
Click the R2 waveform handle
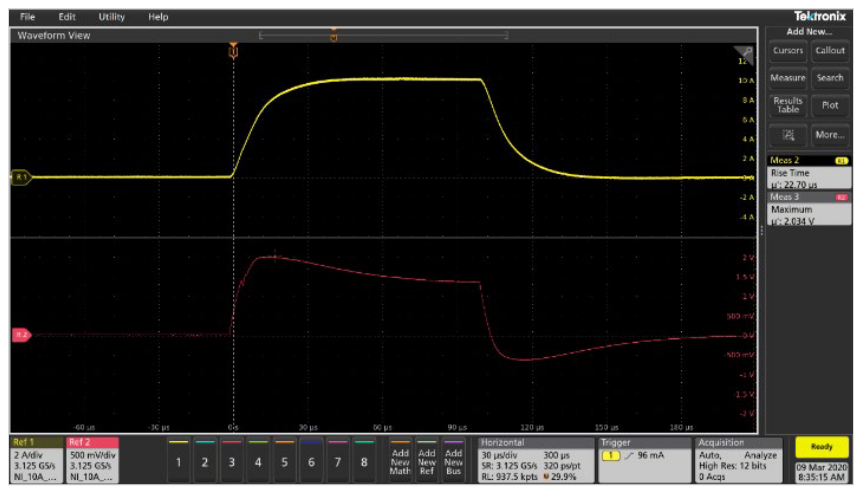21,334
